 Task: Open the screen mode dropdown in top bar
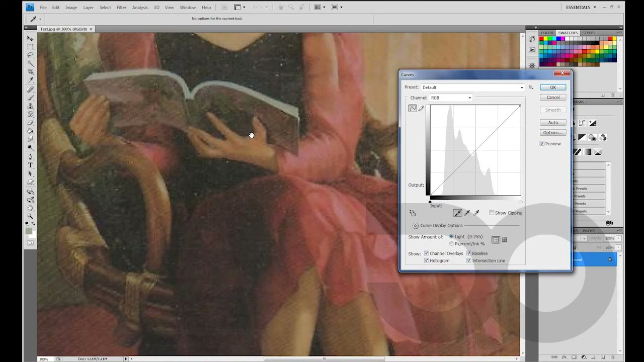coord(337,7)
